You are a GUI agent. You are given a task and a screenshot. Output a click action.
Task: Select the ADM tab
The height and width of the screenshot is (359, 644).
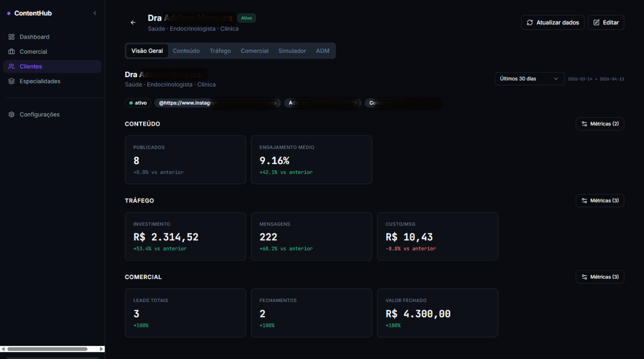click(x=322, y=50)
